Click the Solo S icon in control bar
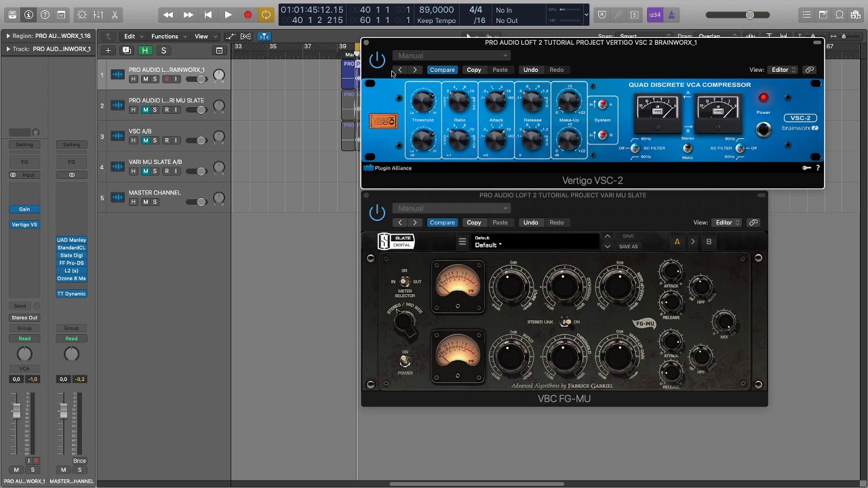Image resolution: width=868 pixels, height=488 pixels. [x=634, y=15]
